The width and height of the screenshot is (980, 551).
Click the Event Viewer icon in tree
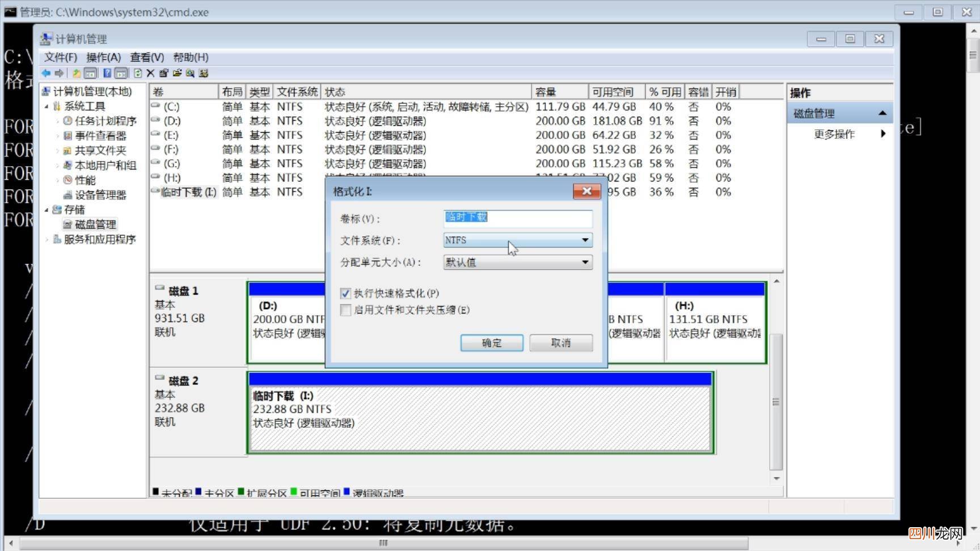tap(68, 135)
